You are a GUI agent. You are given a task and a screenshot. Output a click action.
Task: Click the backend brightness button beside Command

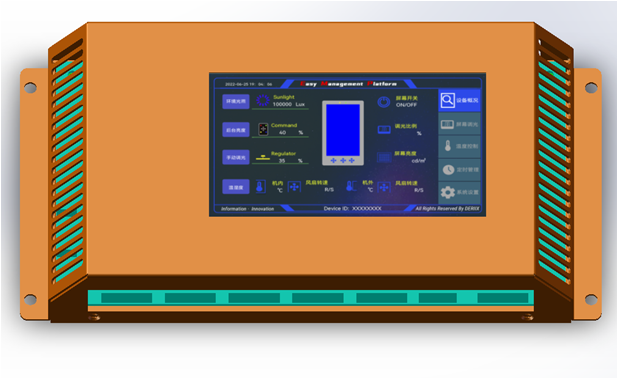(236, 130)
